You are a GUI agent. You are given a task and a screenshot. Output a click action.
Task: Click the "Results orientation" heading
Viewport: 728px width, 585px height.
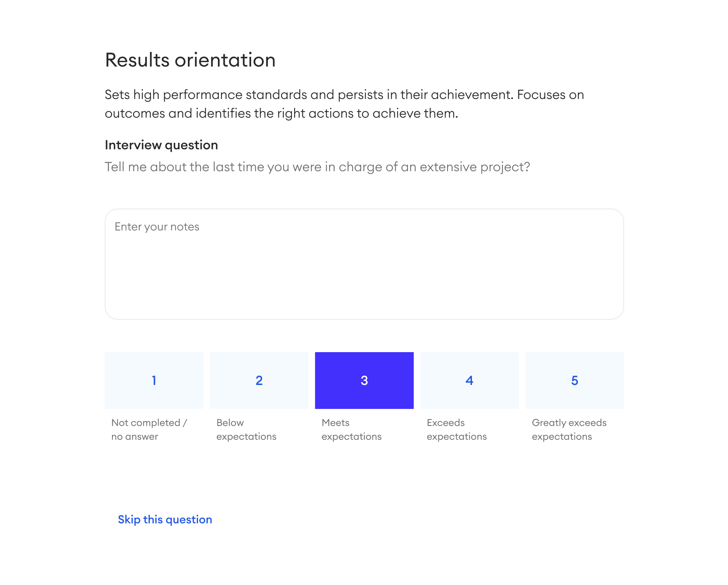[x=190, y=60]
